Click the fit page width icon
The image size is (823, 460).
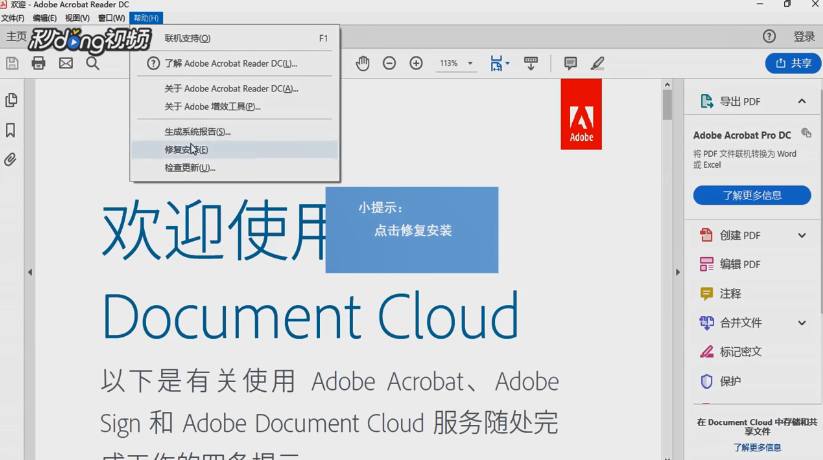(496, 64)
